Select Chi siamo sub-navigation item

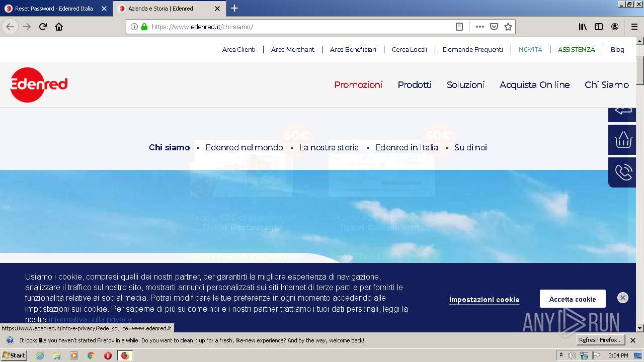(170, 147)
